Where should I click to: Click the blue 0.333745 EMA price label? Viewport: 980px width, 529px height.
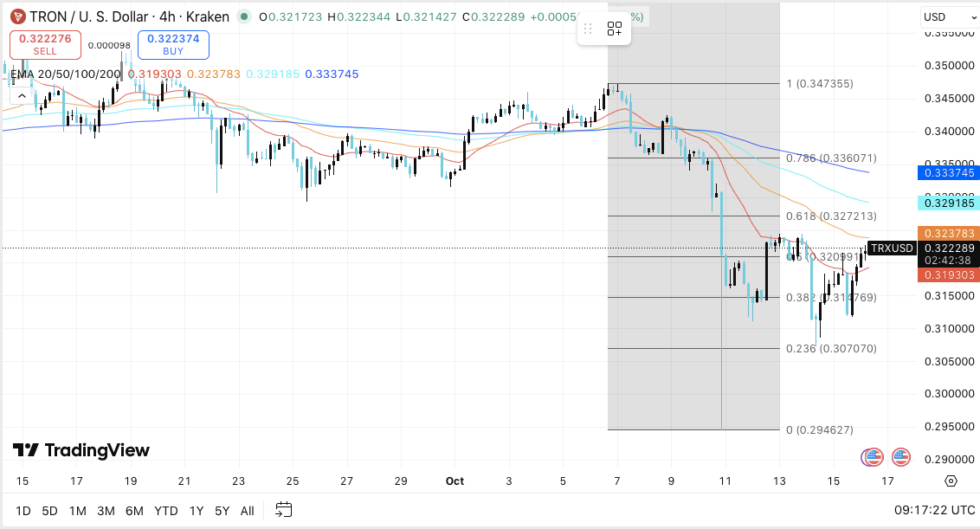pos(946,173)
